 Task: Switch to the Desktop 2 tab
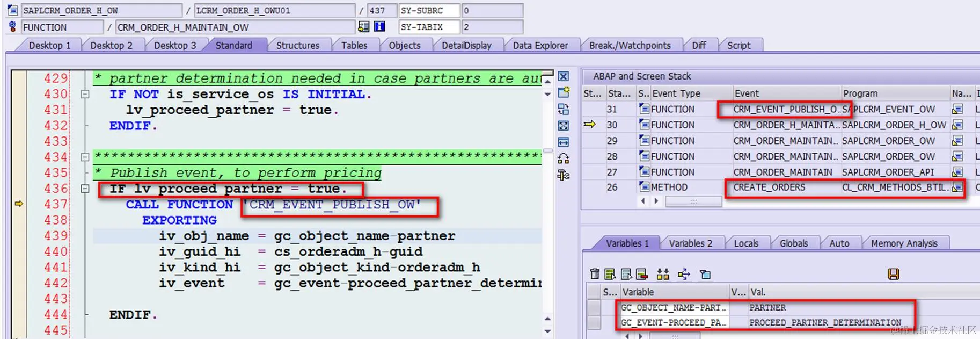pos(111,45)
